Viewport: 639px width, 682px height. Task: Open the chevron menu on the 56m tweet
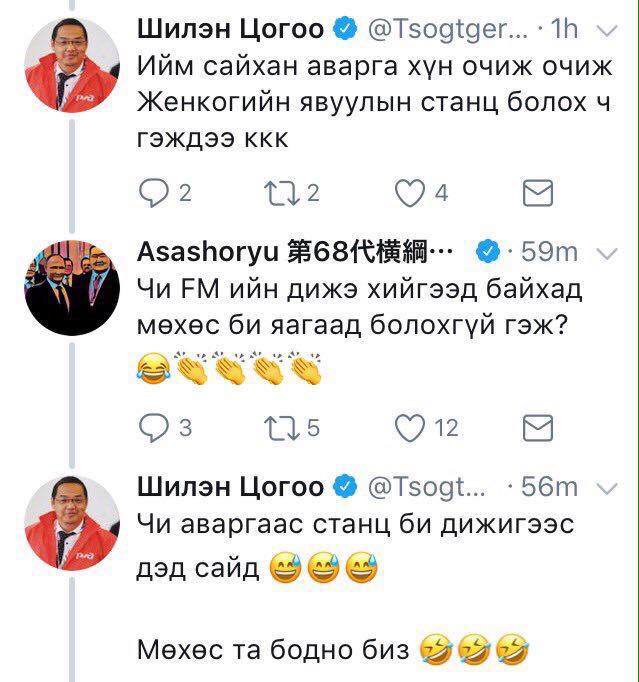click(x=608, y=489)
